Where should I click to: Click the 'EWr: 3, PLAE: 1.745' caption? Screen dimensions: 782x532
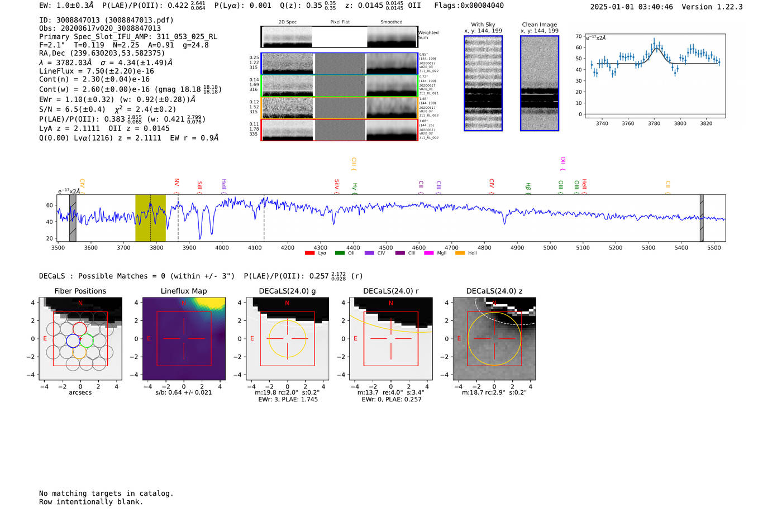point(288,399)
